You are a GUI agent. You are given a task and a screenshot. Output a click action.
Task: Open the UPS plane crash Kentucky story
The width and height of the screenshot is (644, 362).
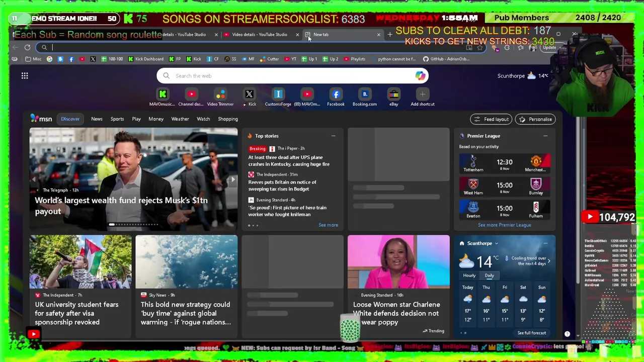(289, 161)
